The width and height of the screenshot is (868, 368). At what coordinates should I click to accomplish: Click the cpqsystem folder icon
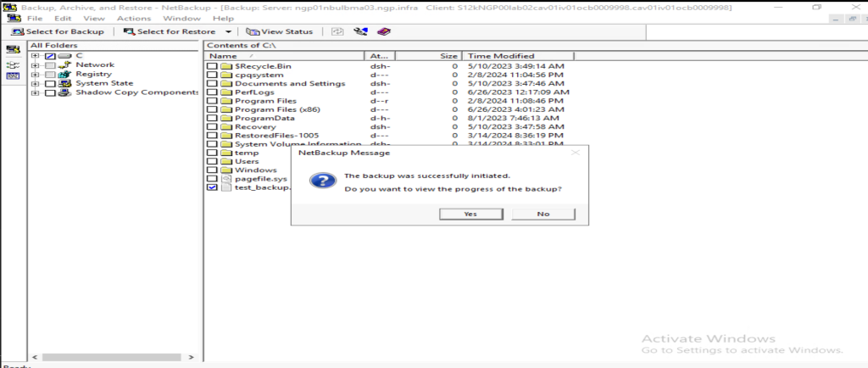(225, 75)
